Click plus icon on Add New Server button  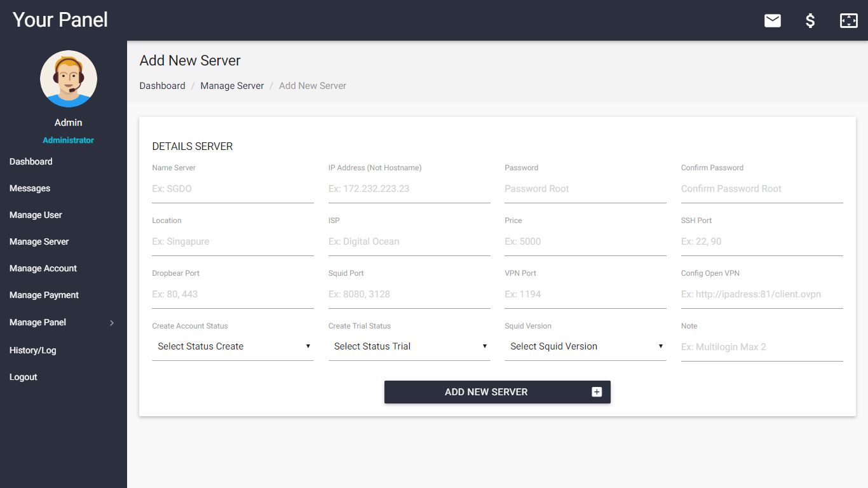(x=597, y=392)
